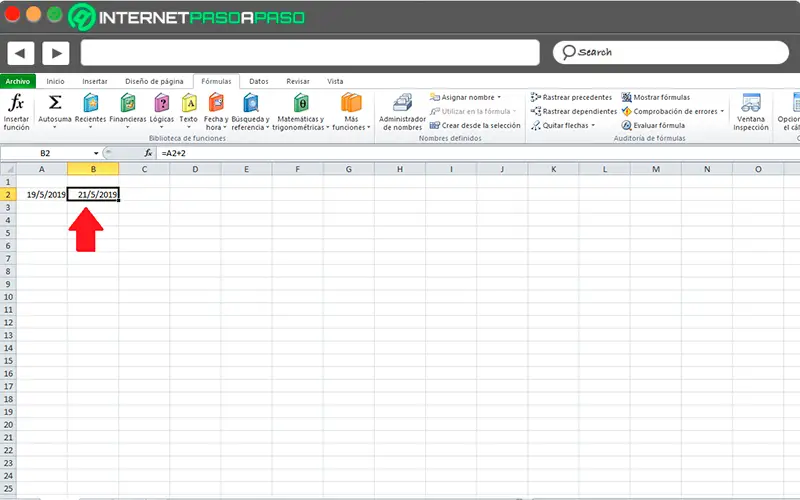
Task: Select column H header
Action: (400, 169)
